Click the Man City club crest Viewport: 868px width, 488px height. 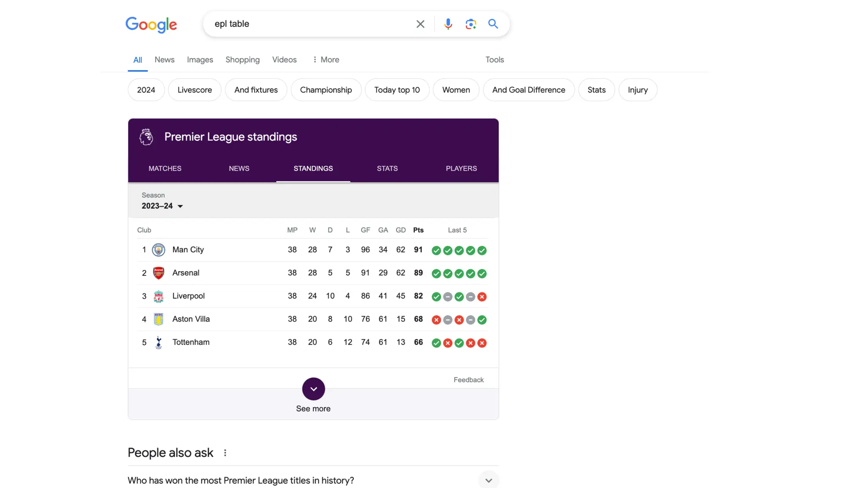[159, 250]
